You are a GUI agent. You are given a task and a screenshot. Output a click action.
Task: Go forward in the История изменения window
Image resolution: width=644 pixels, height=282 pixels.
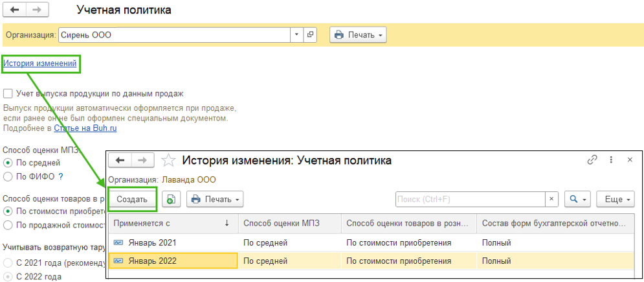(143, 160)
